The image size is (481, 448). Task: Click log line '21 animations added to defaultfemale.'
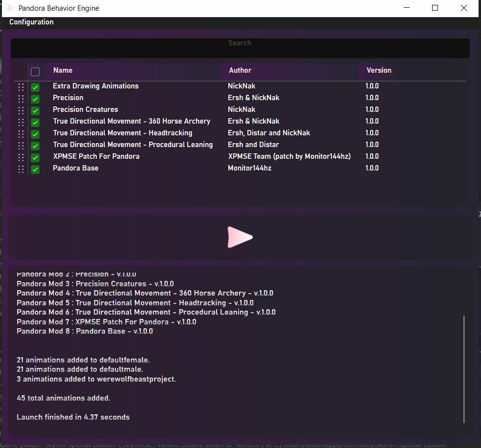(83, 360)
